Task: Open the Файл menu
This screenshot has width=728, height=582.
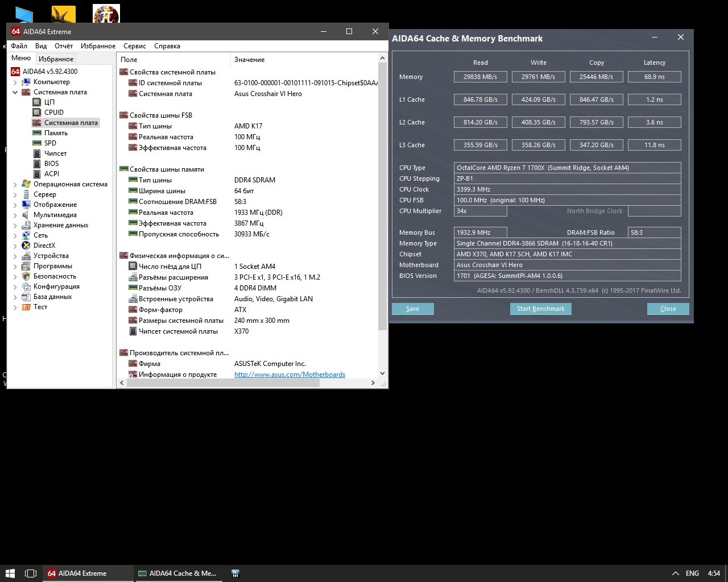Action: [x=19, y=46]
